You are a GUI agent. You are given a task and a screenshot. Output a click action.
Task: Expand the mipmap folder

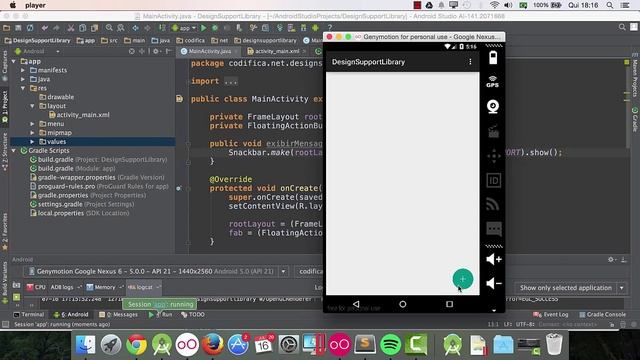pos(32,133)
